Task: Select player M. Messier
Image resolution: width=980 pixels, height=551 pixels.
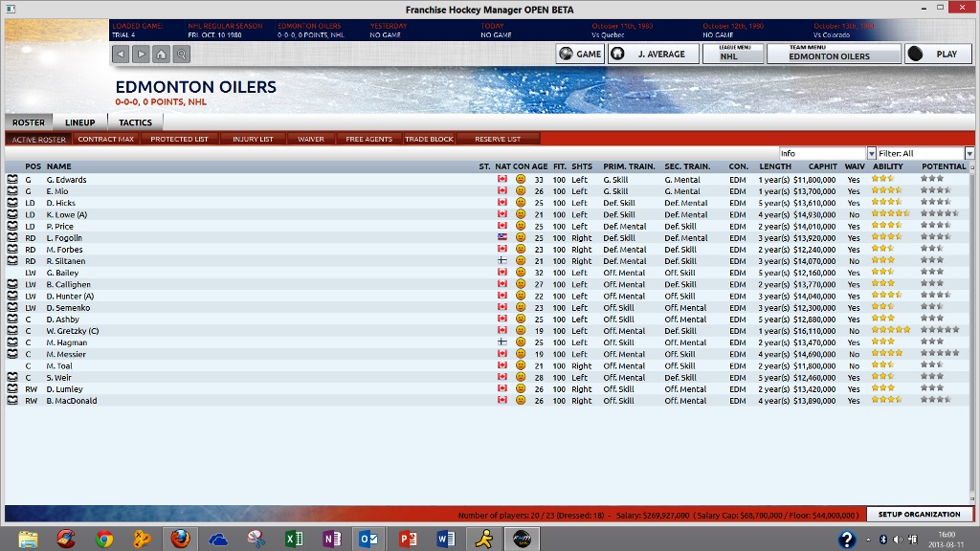Action: [x=66, y=354]
